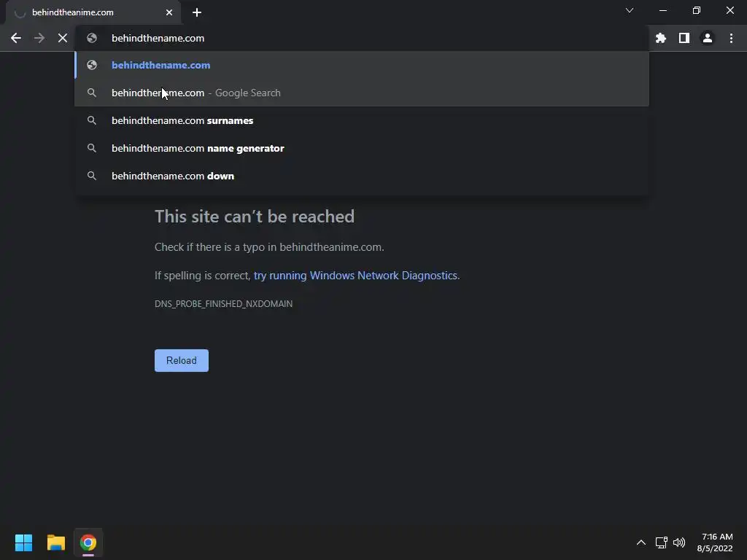Pick the 'behindthename.com name generator' suggestion
The height and width of the screenshot is (560, 747).
362,148
